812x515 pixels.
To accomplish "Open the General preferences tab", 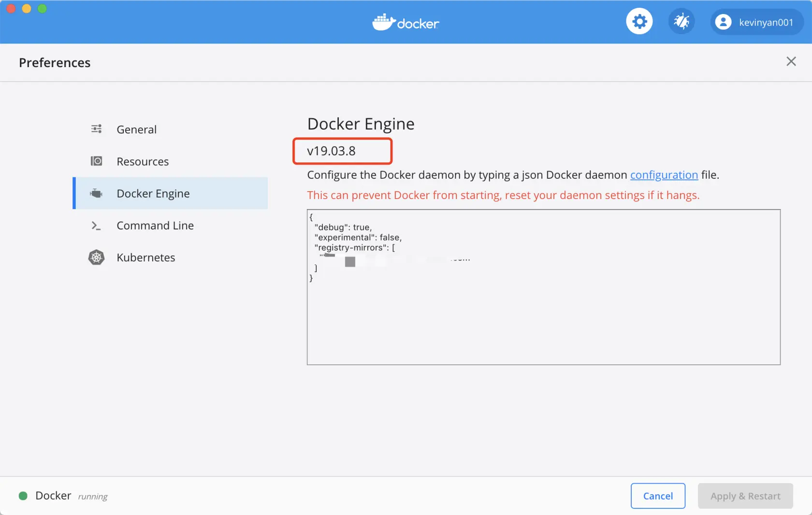I will [136, 129].
